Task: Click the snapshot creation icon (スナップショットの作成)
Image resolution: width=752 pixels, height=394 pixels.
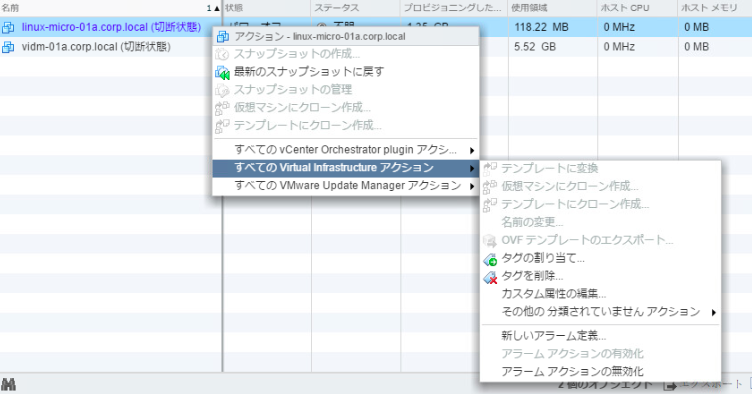Action: tap(222, 54)
